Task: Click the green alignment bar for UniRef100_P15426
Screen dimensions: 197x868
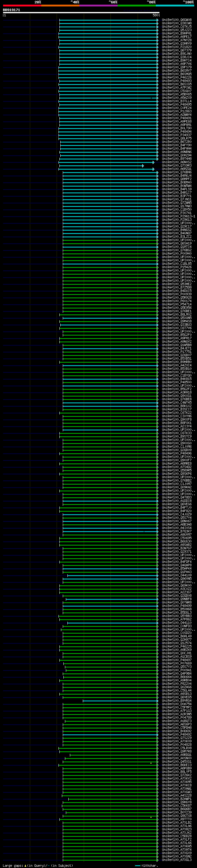Action: [111, 268]
